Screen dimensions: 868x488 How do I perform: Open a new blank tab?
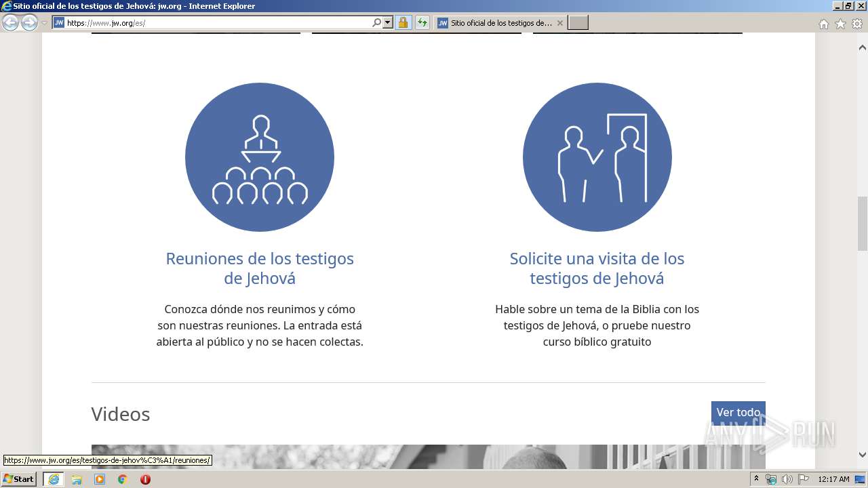(578, 23)
